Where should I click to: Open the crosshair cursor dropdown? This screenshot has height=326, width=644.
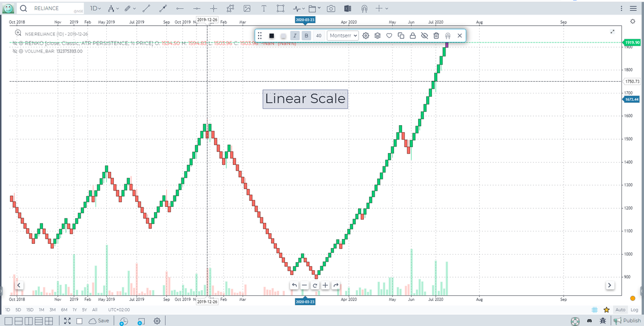point(382,9)
